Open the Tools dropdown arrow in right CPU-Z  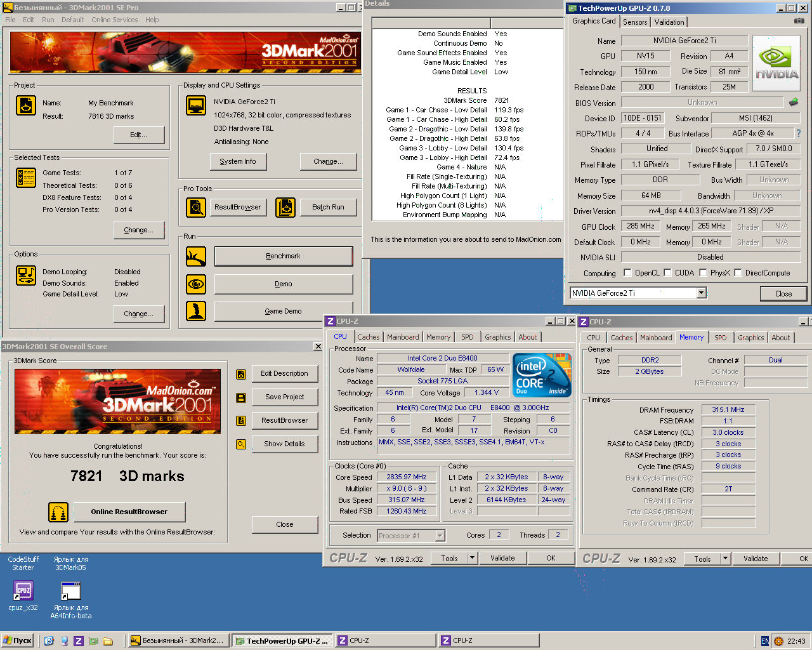[725, 559]
